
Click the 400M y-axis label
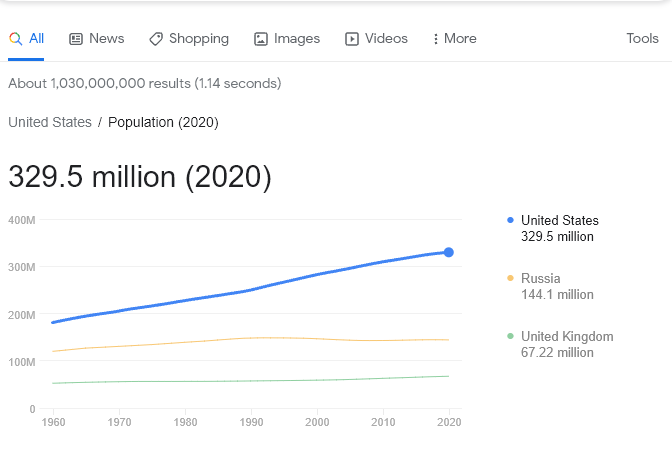pyautogui.click(x=21, y=220)
